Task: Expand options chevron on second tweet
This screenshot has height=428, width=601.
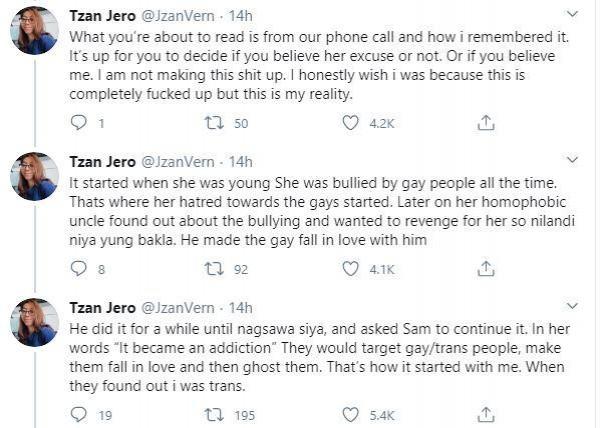Action: point(571,160)
